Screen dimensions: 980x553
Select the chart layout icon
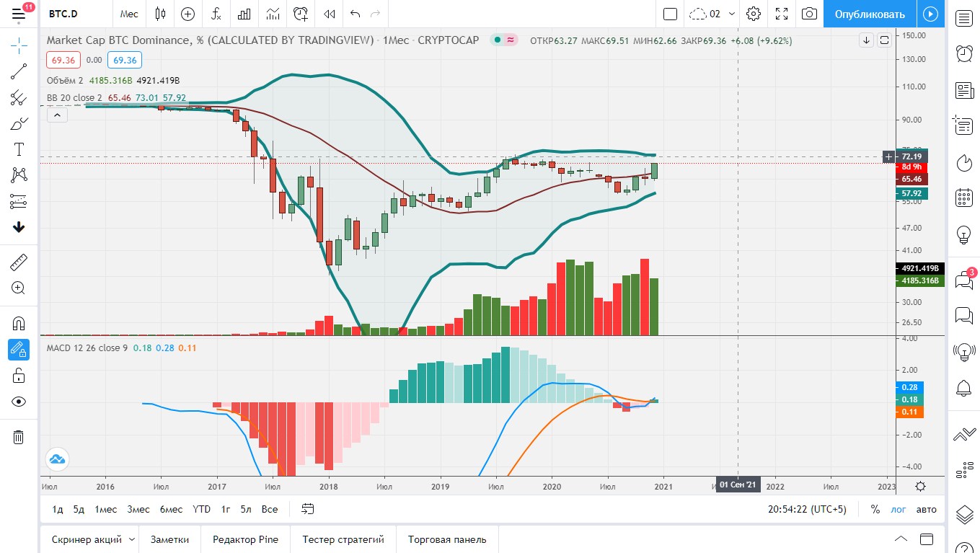tap(670, 14)
